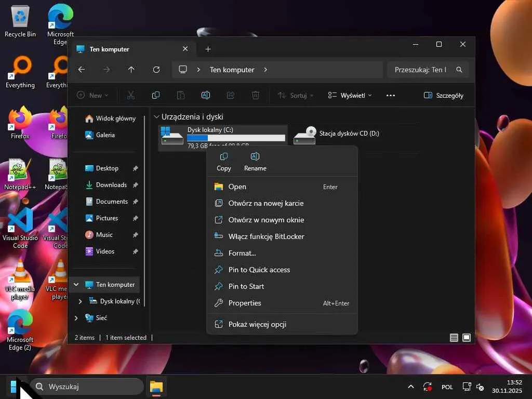Open the Wyświetl view dropdown
Viewport: 532px width, 399px height.
coord(350,96)
